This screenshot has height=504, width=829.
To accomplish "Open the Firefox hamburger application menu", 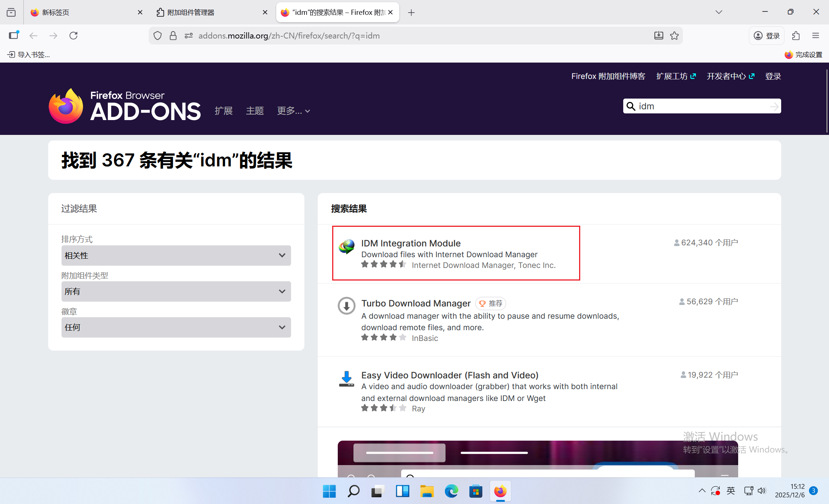I will [x=815, y=36].
